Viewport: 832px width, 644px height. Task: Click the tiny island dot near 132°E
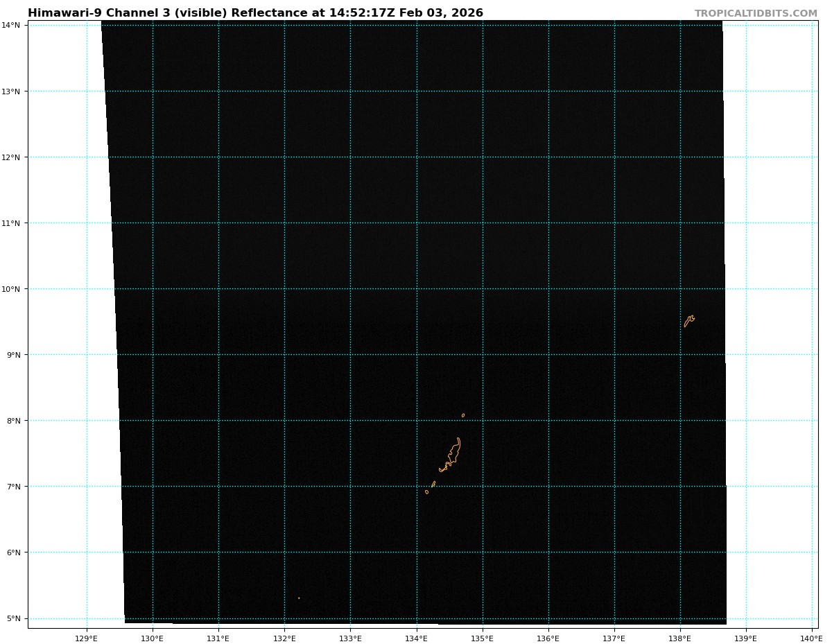tap(299, 598)
